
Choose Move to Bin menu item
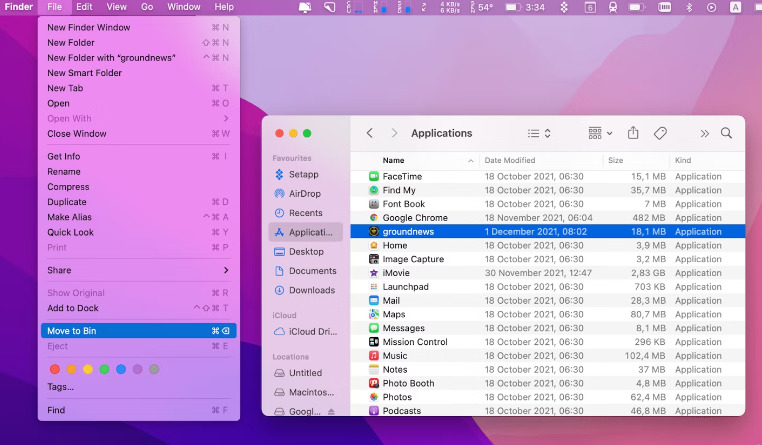(139, 331)
